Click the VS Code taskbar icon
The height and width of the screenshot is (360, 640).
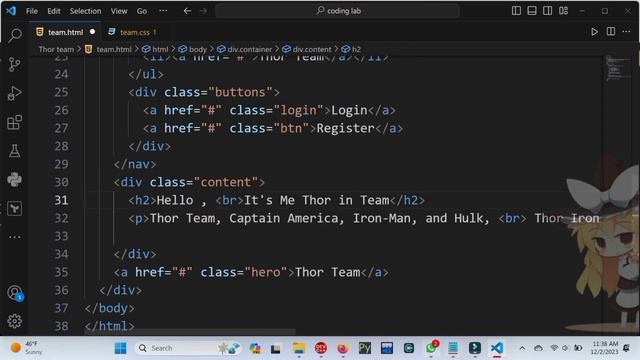pos(496,348)
